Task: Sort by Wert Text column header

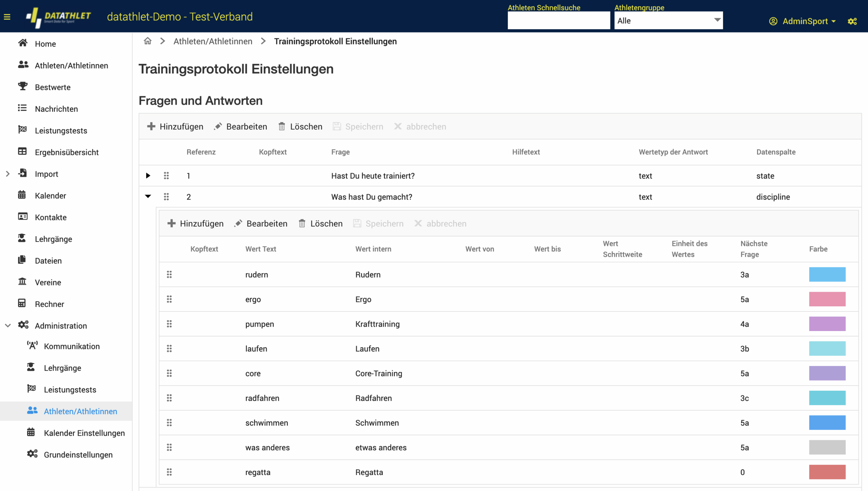Action: click(261, 249)
